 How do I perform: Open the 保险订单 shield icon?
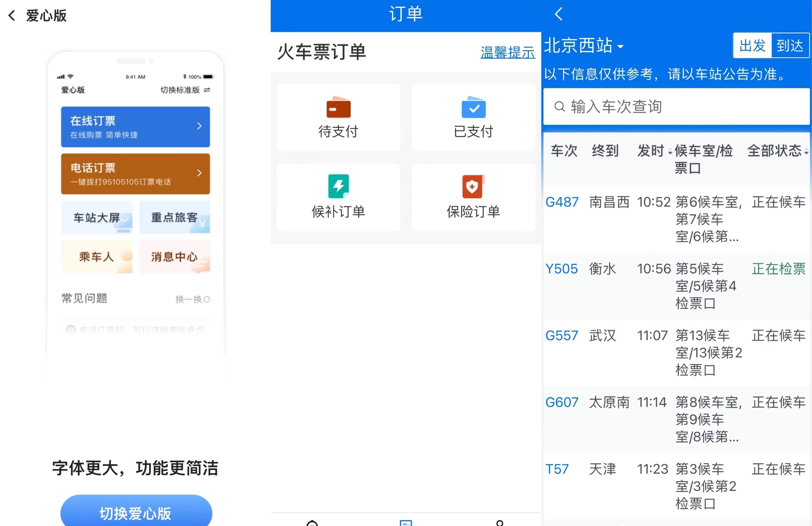click(473, 186)
